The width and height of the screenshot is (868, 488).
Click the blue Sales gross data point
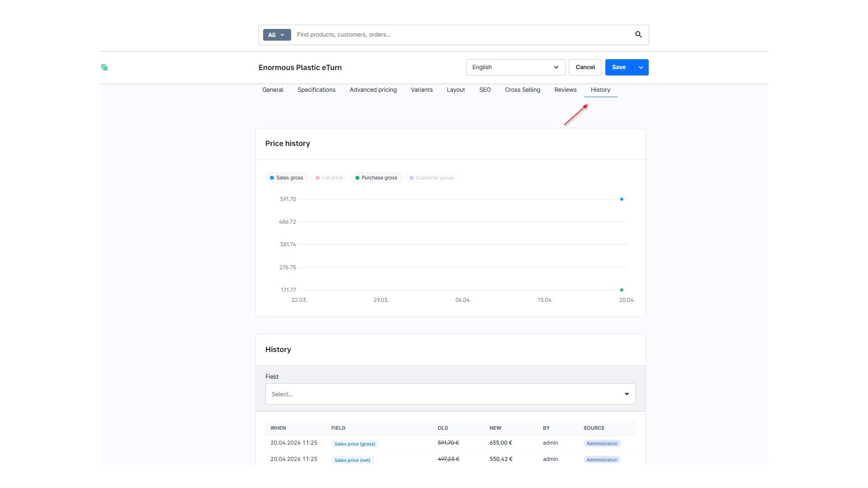click(622, 199)
